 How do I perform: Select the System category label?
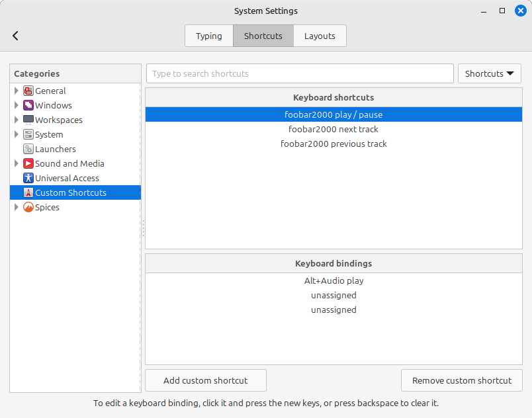coord(49,134)
